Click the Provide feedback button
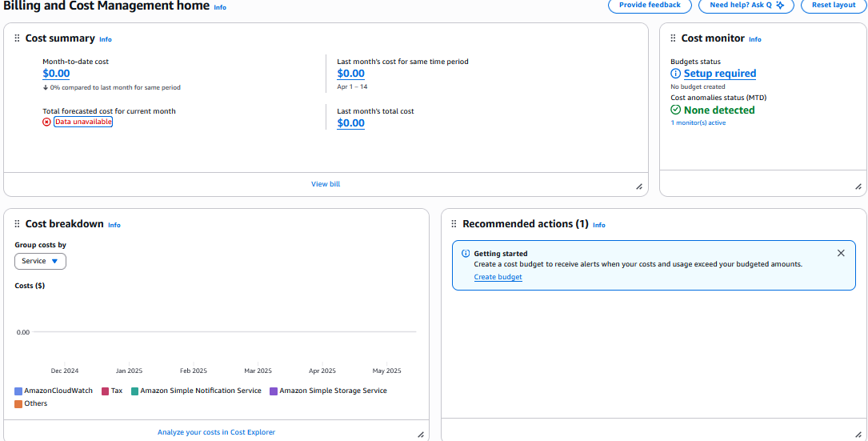The width and height of the screenshot is (868, 441). tap(650, 5)
